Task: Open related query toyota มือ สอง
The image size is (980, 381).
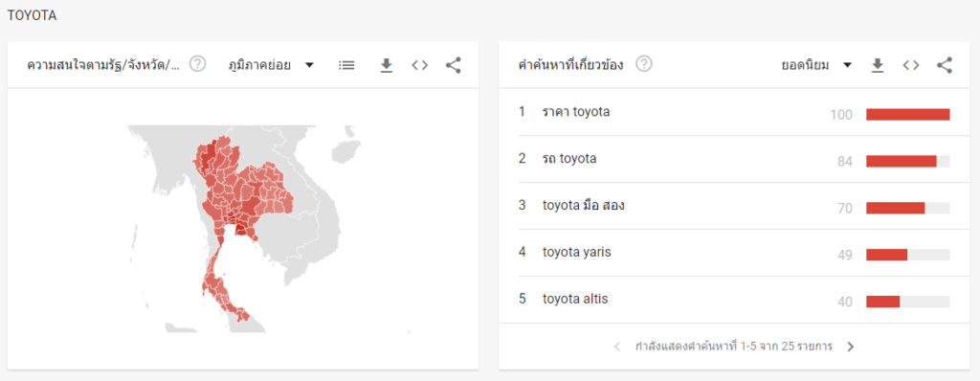Action: point(584,205)
